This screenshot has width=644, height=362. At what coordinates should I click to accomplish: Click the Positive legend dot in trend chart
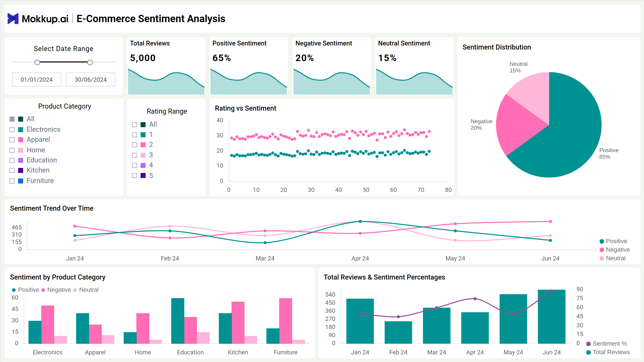tap(602, 241)
